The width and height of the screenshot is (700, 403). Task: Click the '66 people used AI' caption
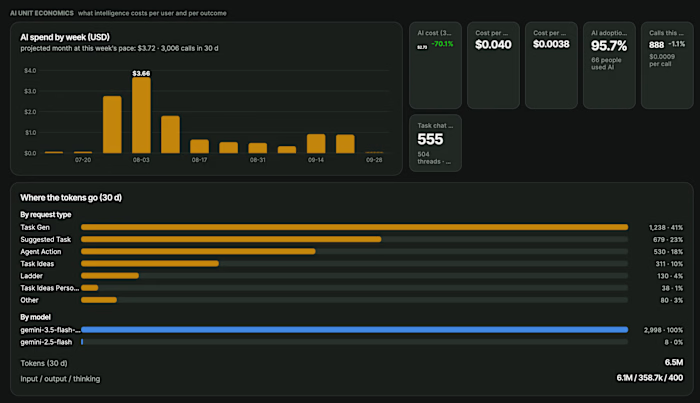(606, 63)
